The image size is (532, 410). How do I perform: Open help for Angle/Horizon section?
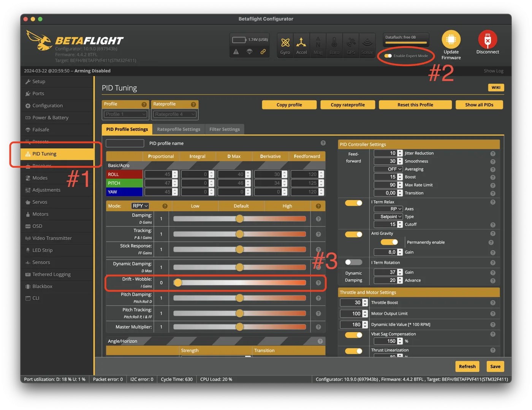click(320, 341)
